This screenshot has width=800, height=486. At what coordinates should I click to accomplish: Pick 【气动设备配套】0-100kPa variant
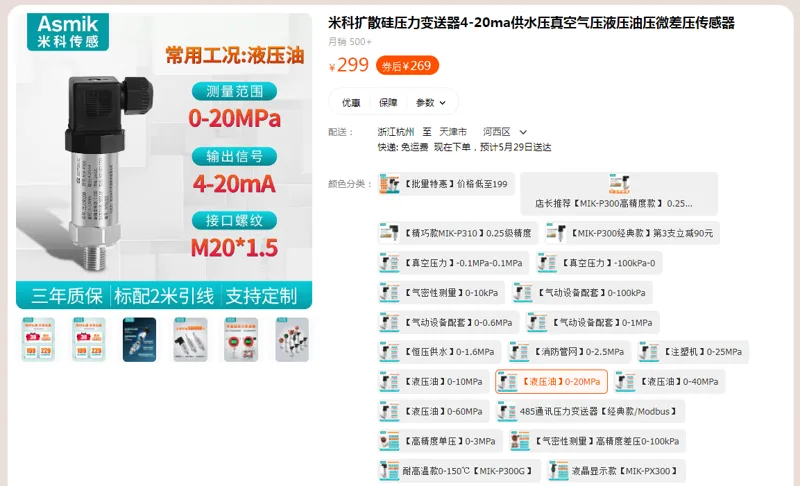(x=582, y=293)
